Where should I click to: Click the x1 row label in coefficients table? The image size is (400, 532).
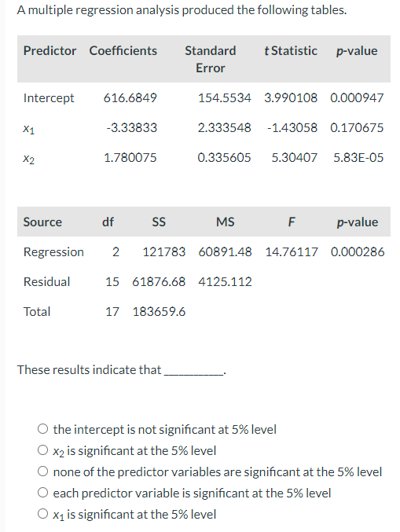click(x=29, y=129)
